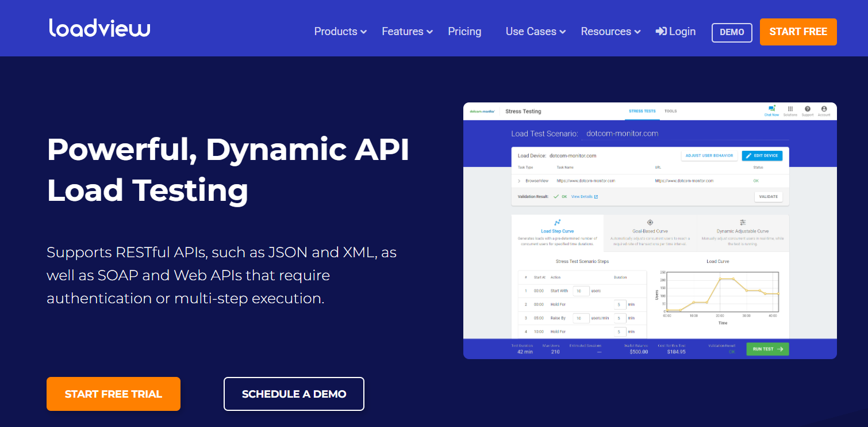Click the step 3 Raise By duration field

pos(620,318)
